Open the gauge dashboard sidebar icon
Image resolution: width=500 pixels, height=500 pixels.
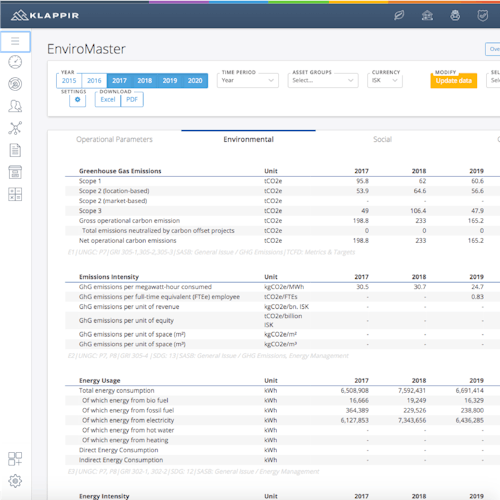tap(15, 62)
